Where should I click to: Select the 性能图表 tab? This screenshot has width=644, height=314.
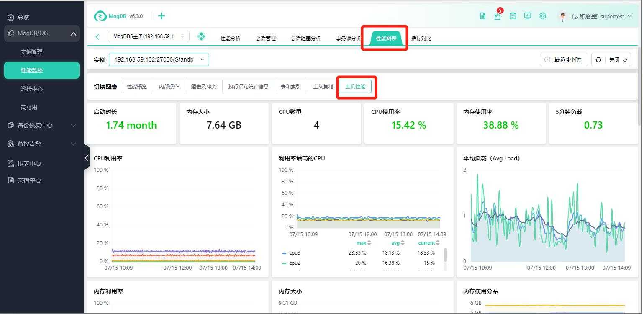pos(386,39)
